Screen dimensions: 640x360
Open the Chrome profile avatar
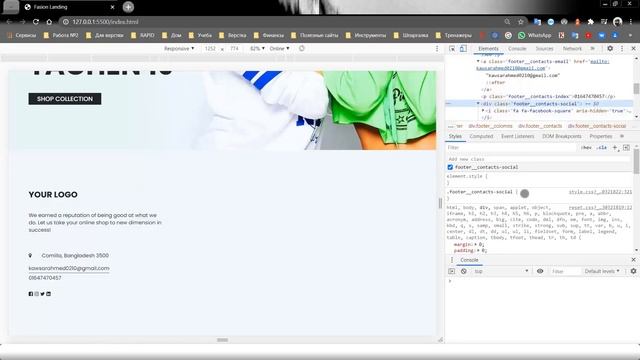(x=618, y=22)
